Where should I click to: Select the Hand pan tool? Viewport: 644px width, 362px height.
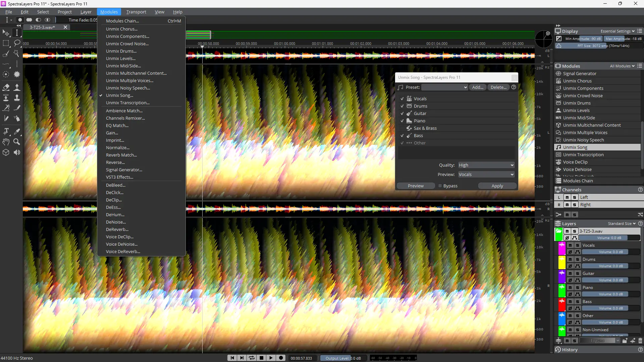pos(6,142)
